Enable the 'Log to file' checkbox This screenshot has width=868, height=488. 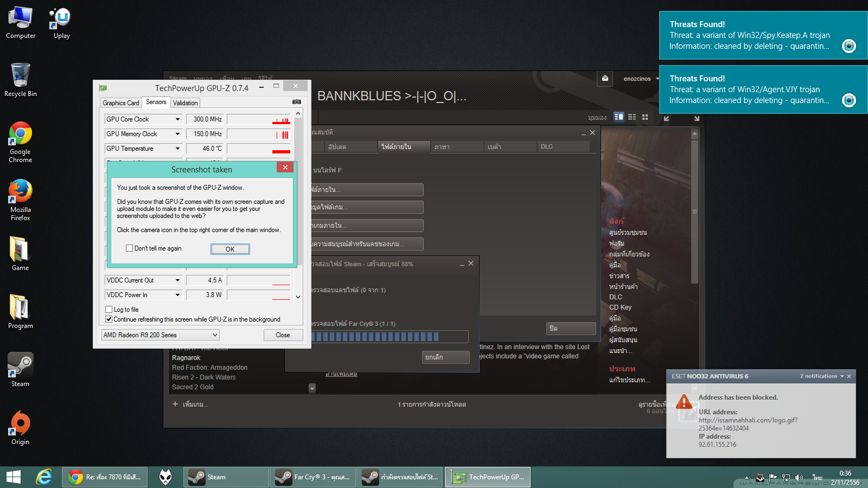pyautogui.click(x=109, y=310)
